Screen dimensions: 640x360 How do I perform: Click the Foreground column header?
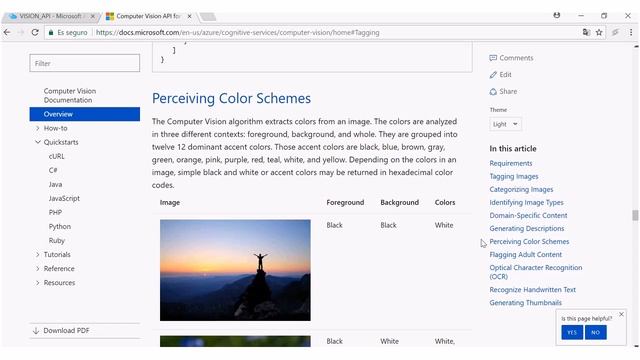click(x=345, y=202)
